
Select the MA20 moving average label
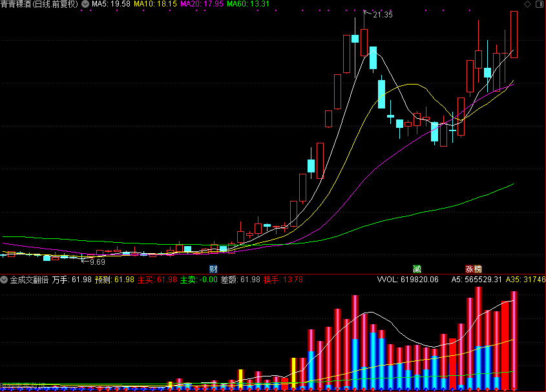pyautogui.click(x=201, y=4)
